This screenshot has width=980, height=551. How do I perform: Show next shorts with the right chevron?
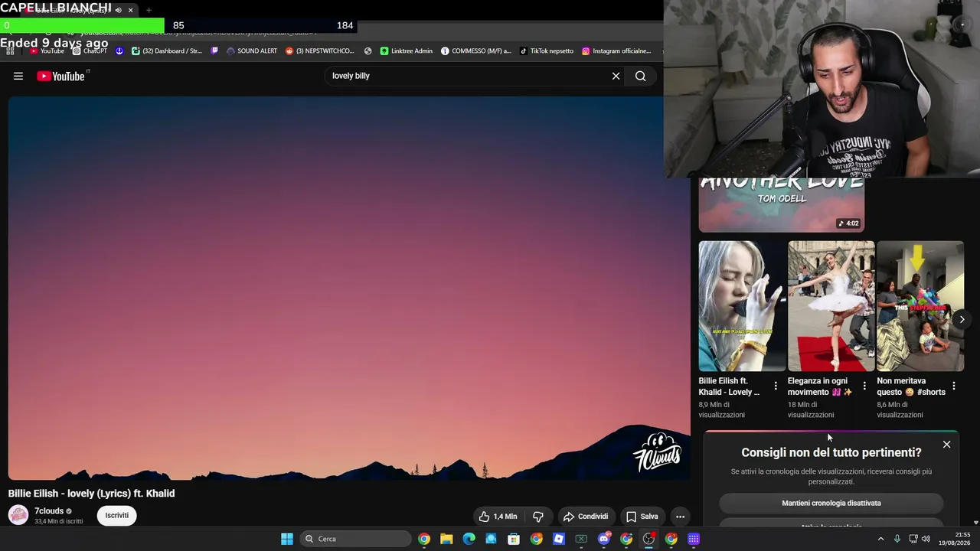tap(962, 319)
